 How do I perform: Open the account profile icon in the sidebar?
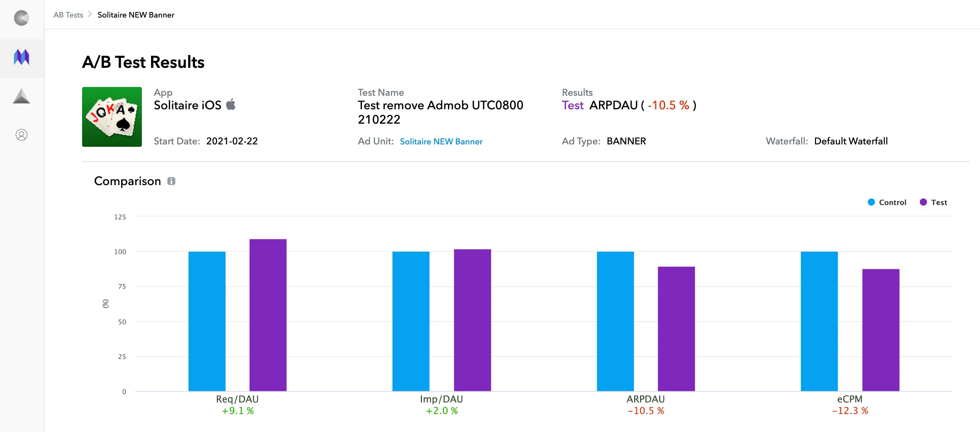[22, 134]
